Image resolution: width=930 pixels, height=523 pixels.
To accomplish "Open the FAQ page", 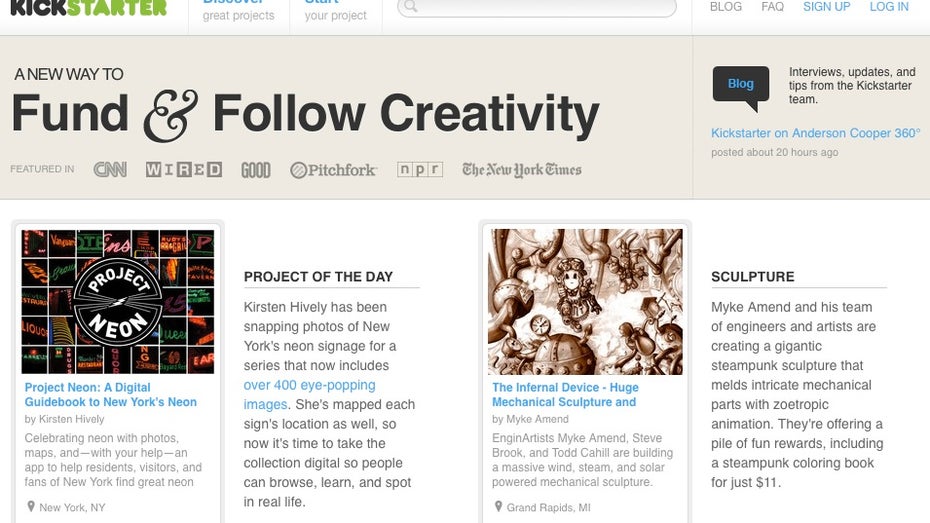I will tap(772, 7).
